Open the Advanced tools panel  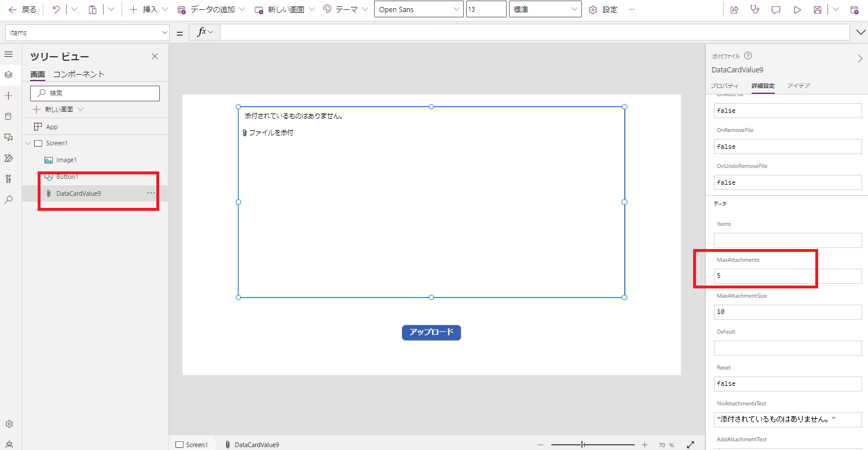8,178
